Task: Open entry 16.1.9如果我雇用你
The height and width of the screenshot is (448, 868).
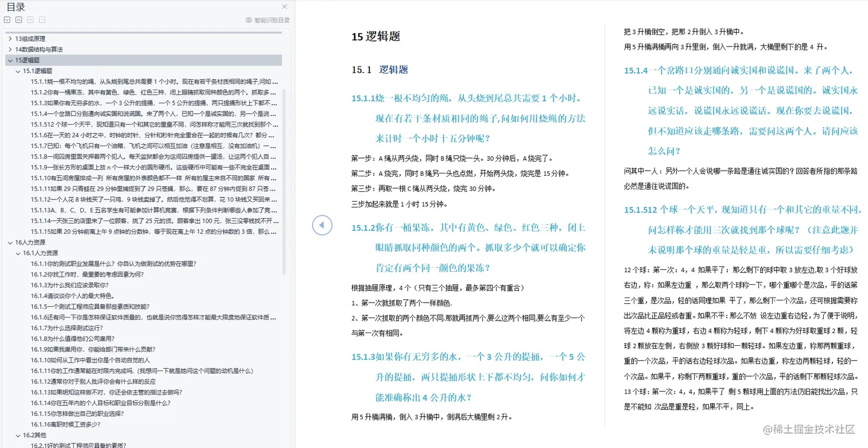Action: tap(94, 350)
